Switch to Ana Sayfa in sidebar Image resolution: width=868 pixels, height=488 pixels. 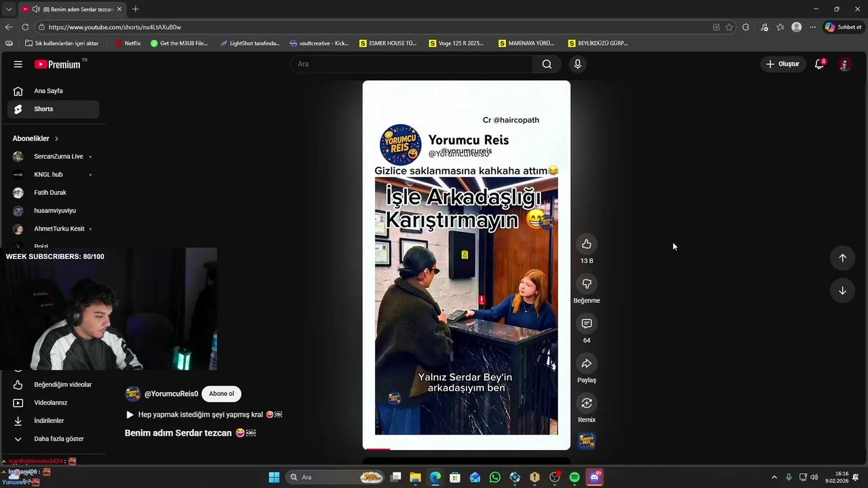[53, 91]
